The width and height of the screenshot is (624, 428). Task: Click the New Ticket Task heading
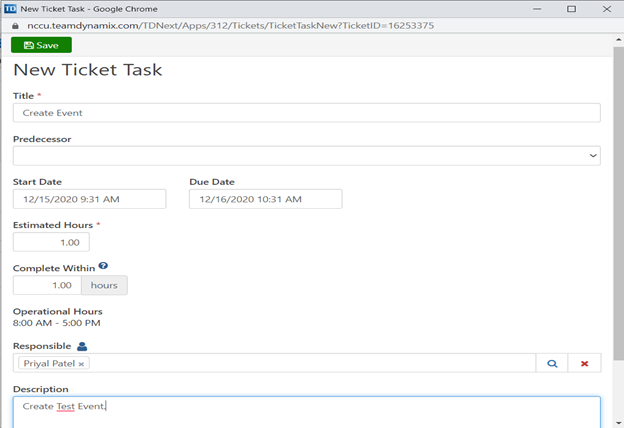click(88, 70)
